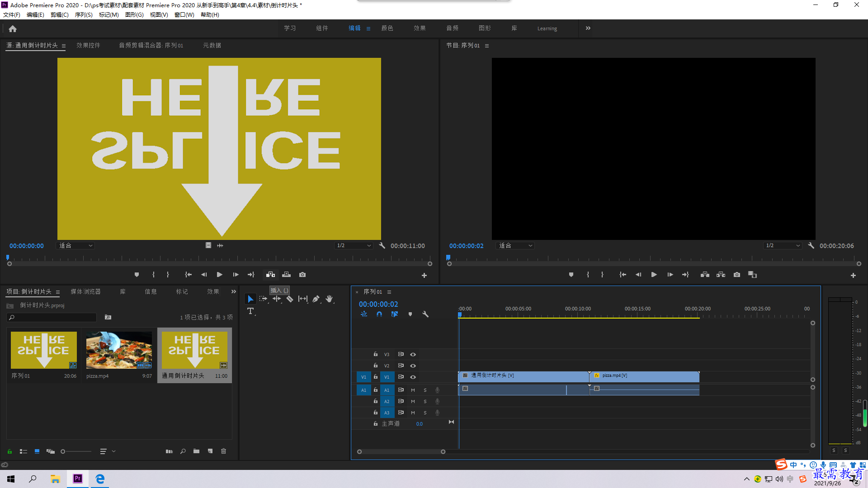Screen dimensions: 868x488
Task: Hide the V1 track output
Action: click(413, 377)
